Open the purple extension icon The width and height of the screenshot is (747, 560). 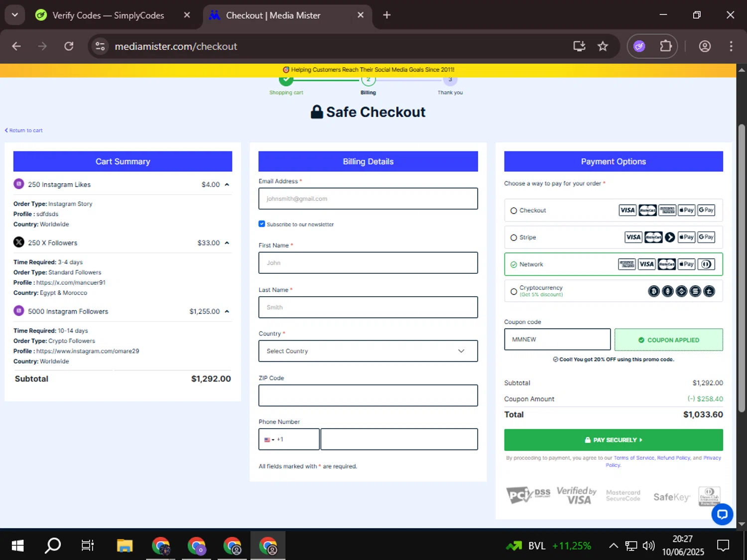[x=639, y=46]
